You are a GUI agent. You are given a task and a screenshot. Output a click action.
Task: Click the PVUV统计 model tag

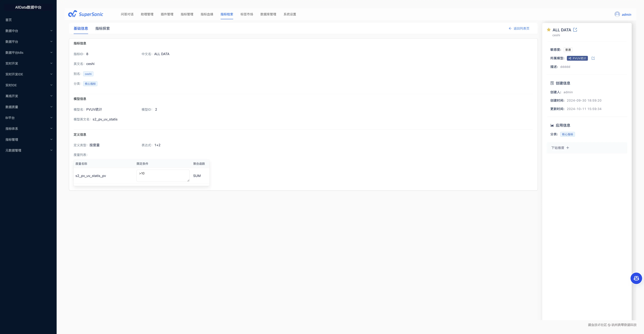click(577, 58)
